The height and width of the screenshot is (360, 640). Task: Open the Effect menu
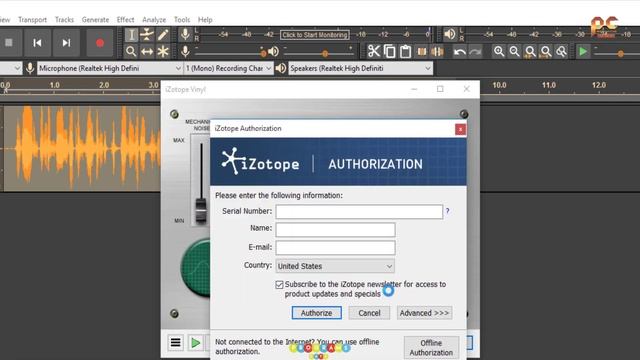tap(125, 20)
